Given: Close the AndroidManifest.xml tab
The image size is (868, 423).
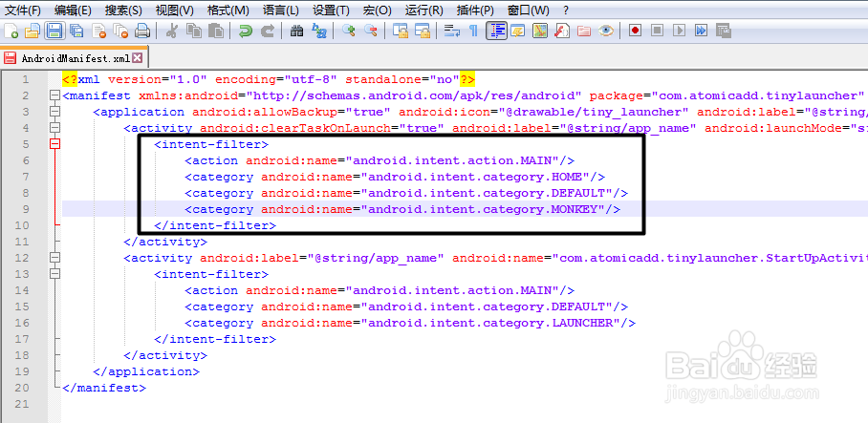Looking at the screenshot, I should coord(137,58).
